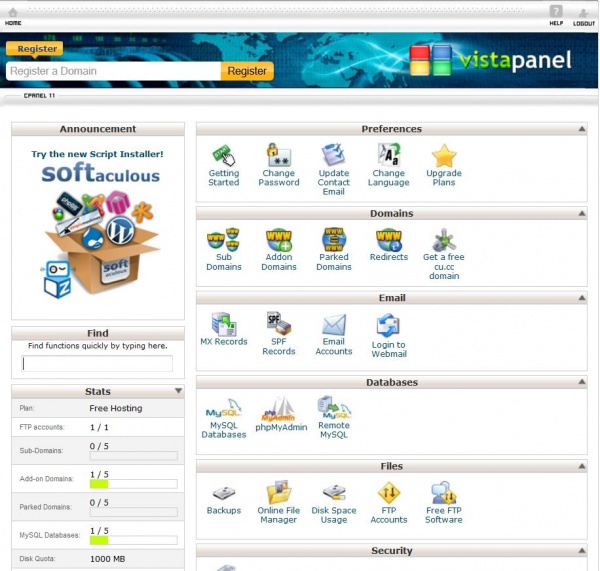Toggle the Stats panel arrow
The height and width of the screenshot is (571, 600).
pos(178,391)
